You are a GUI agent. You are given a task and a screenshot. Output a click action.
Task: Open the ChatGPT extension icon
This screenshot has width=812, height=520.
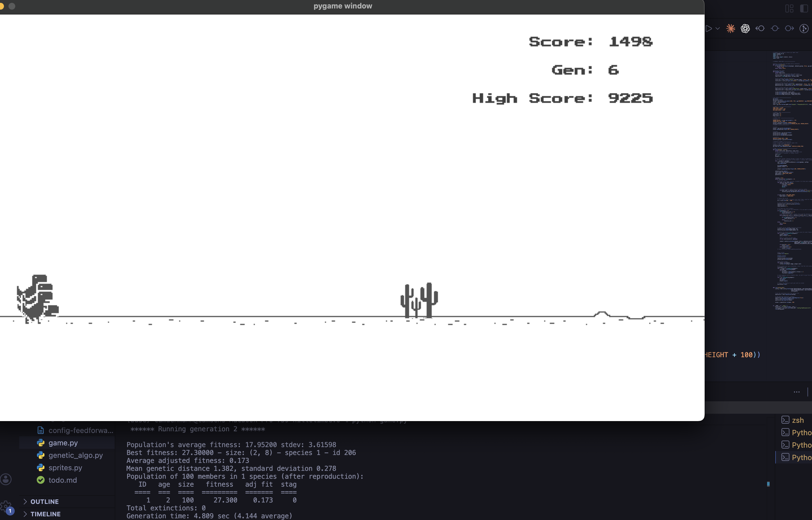click(745, 29)
